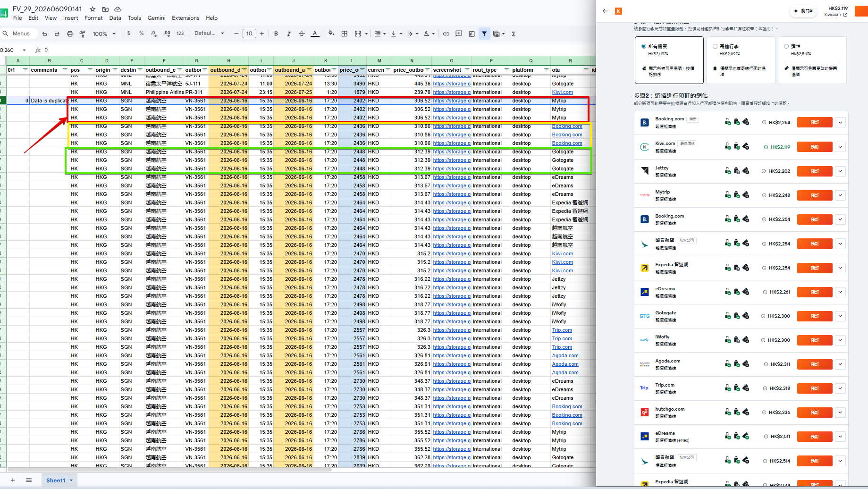
Task: Select the 彈性 radio option
Action: coord(786,46)
